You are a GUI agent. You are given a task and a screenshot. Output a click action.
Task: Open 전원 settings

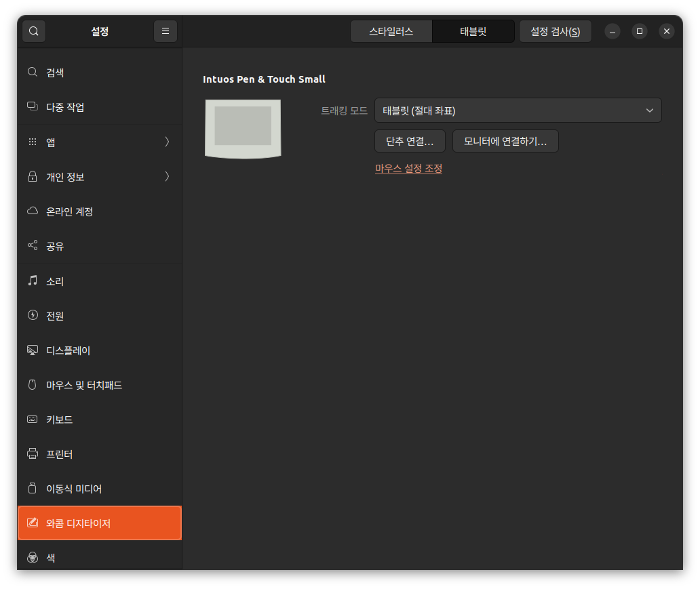tap(100, 315)
